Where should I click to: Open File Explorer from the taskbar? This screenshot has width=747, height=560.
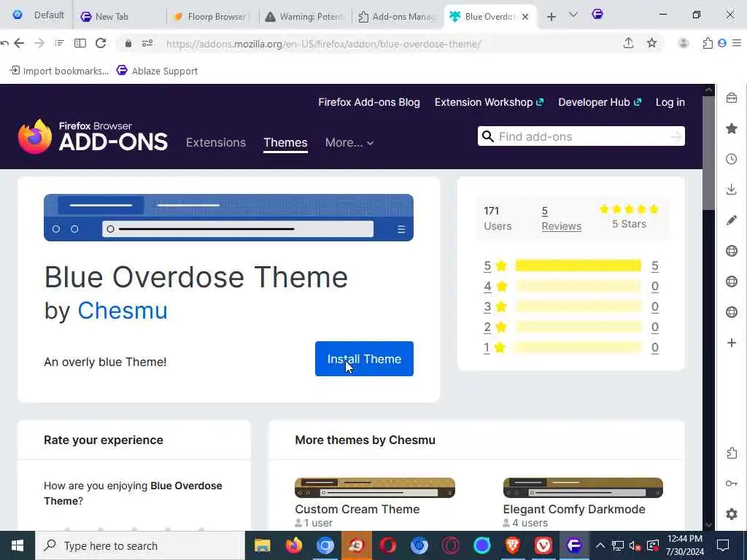click(263, 545)
